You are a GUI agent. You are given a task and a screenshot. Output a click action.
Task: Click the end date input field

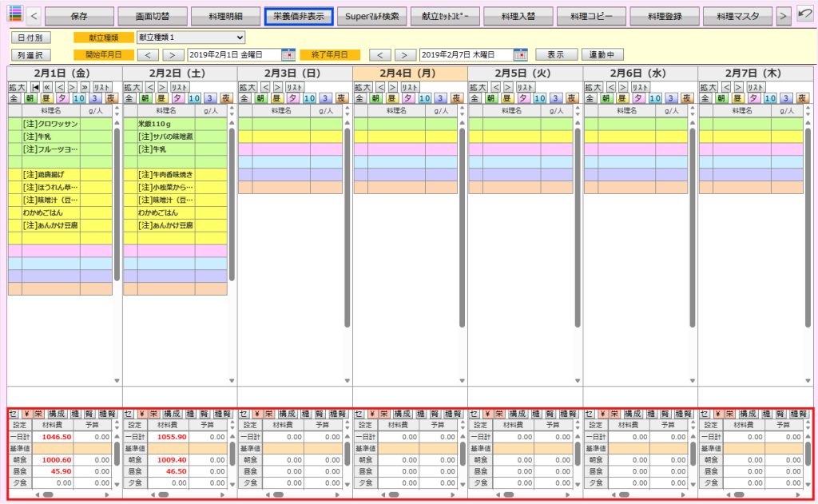click(463, 55)
